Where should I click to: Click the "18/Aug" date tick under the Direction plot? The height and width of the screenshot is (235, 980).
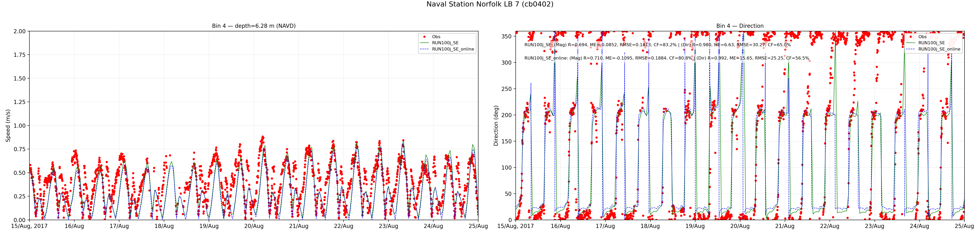(650, 226)
